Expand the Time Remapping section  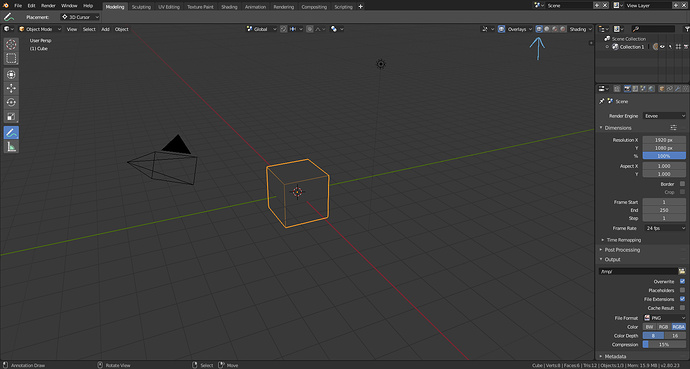624,240
